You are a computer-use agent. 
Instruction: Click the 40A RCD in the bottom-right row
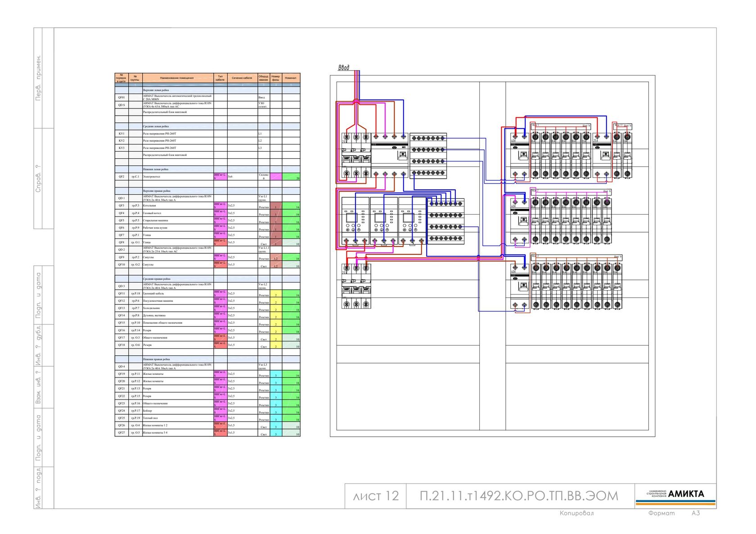click(520, 287)
